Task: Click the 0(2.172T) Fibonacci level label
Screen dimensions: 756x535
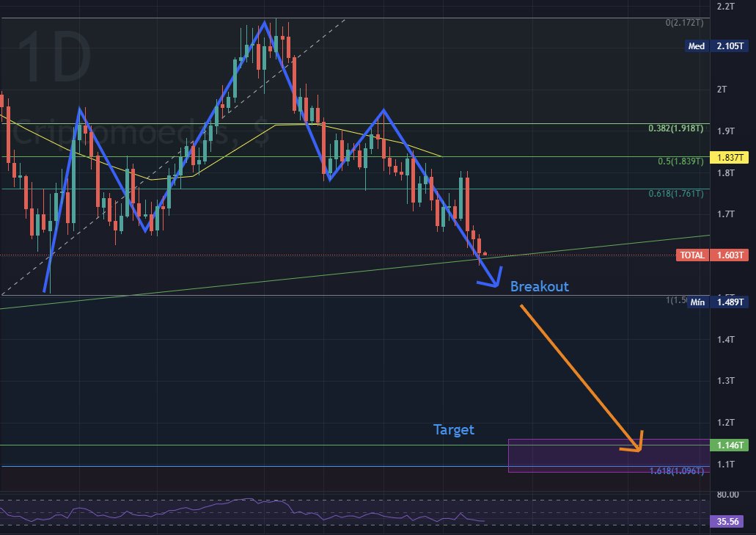Action: (684, 23)
